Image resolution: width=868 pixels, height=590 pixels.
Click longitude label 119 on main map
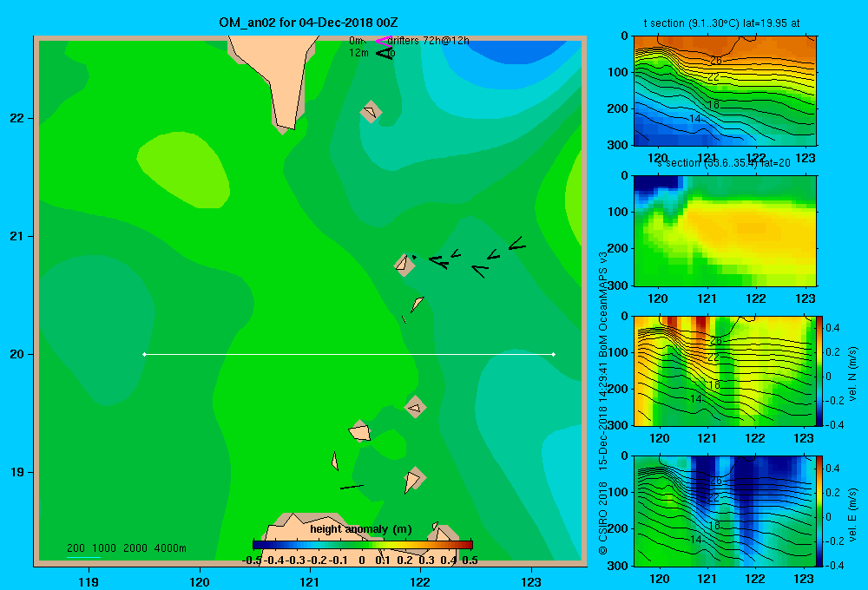click(x=89, y=581)
